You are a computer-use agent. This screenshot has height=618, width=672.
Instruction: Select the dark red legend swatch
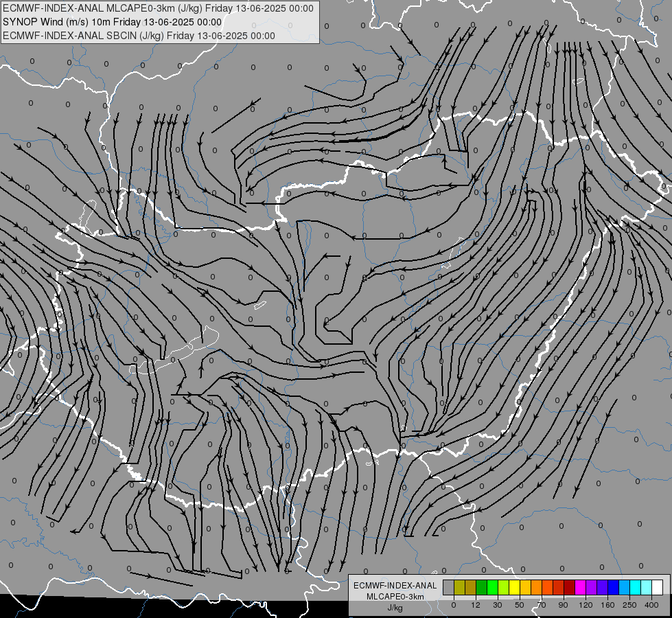click(569, 587)
